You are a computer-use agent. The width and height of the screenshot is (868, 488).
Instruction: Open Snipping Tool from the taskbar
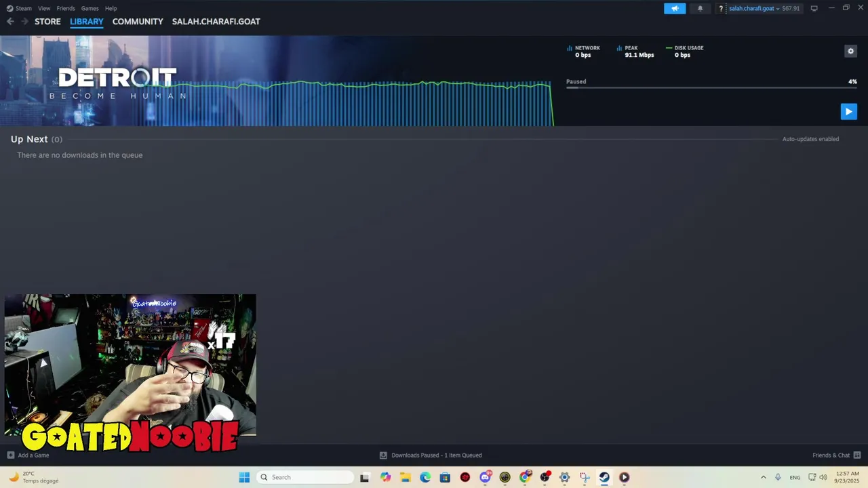(585, 477)
